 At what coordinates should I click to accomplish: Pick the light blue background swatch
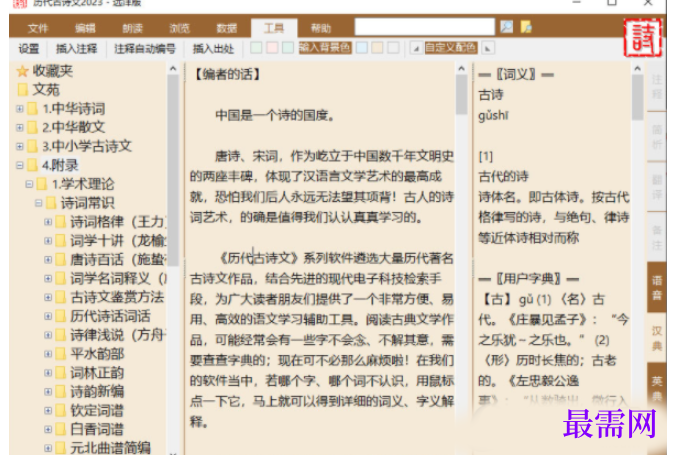click(362, 48)
